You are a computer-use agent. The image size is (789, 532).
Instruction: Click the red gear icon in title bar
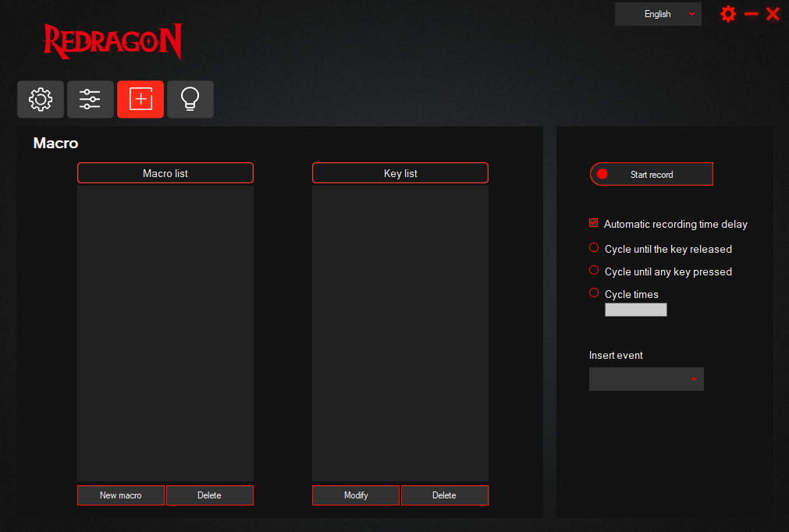[728, 14]
